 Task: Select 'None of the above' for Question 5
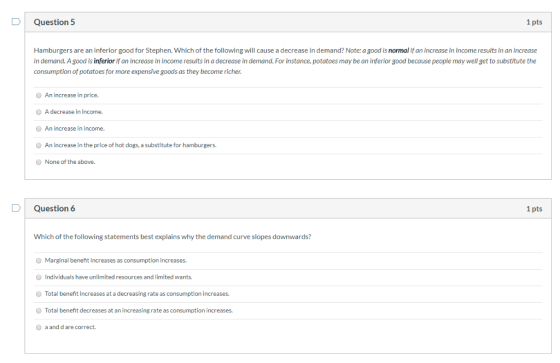pos(39,162)
